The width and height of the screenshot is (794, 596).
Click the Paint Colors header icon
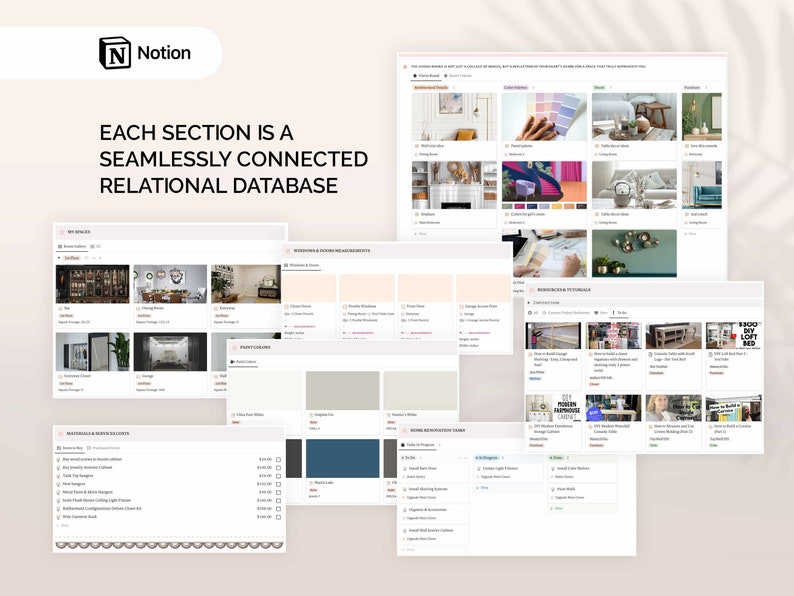(234, 347)
